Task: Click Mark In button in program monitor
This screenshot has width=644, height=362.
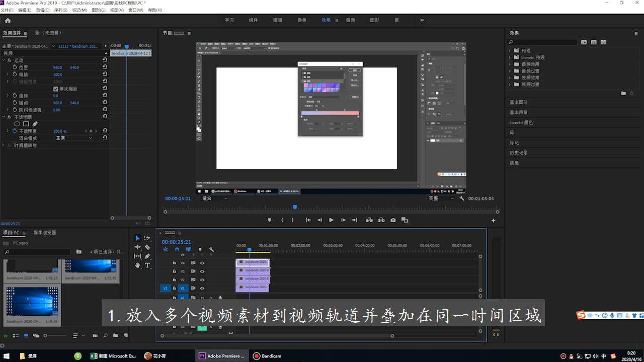Action: click(x=282, y=220)
